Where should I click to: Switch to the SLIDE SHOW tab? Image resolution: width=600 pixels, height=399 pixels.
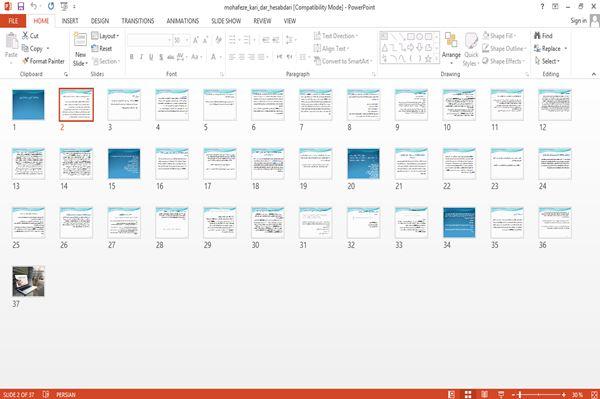[x=226, y=21]
